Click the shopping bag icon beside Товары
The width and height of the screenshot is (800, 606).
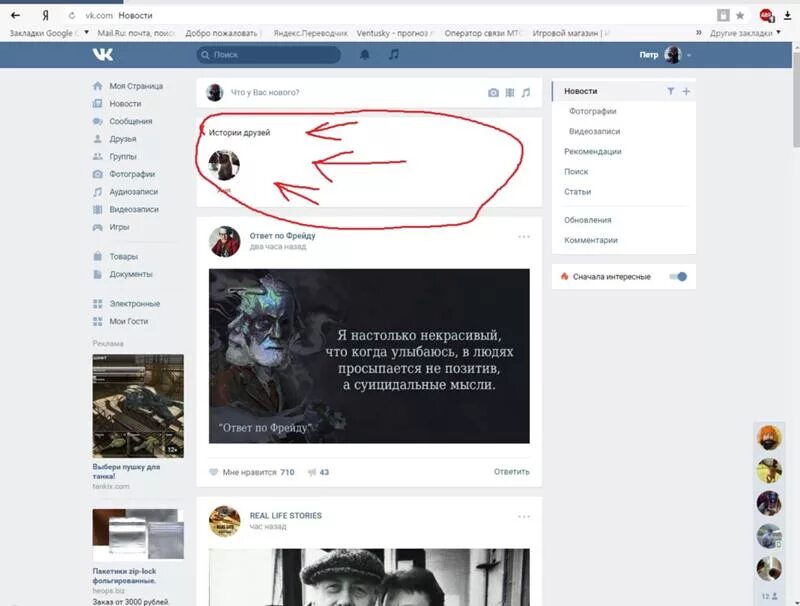(x=97, y=256)
